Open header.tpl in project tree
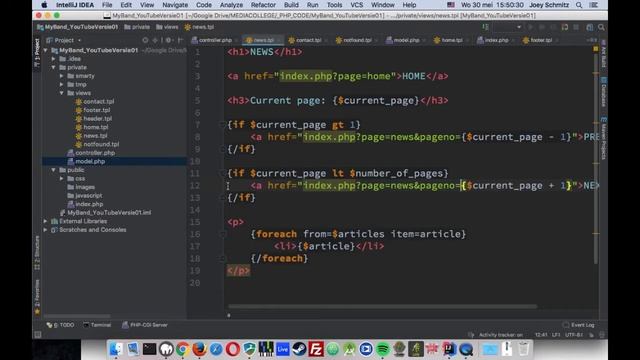This screenshot has width=640, height=360. [93, 119]
